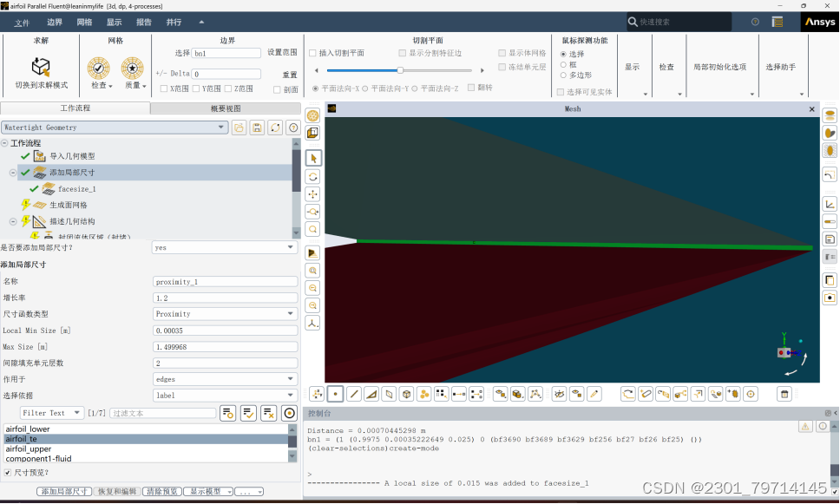This screenshot has height=504, width=840.
Task: Click the 切换到求解模式 solver mode icon
Action: point(40,67)
